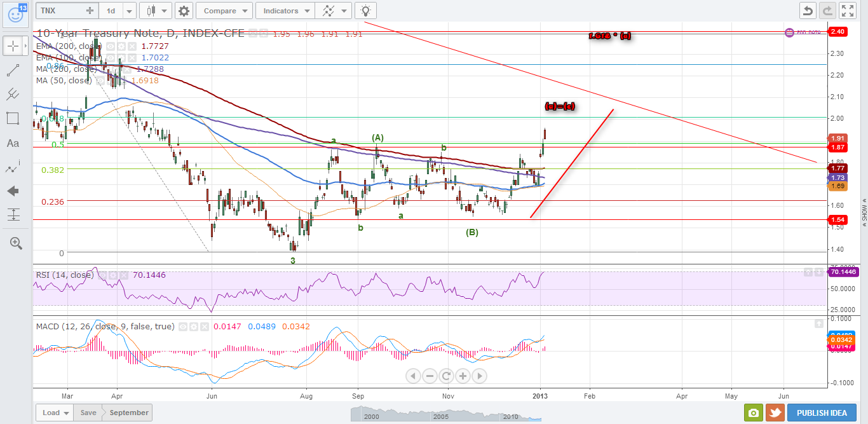Open settings gear for MACD indicator
This screenshot has width=868, height=424.
pyautogui.click(x=193, y=327)
